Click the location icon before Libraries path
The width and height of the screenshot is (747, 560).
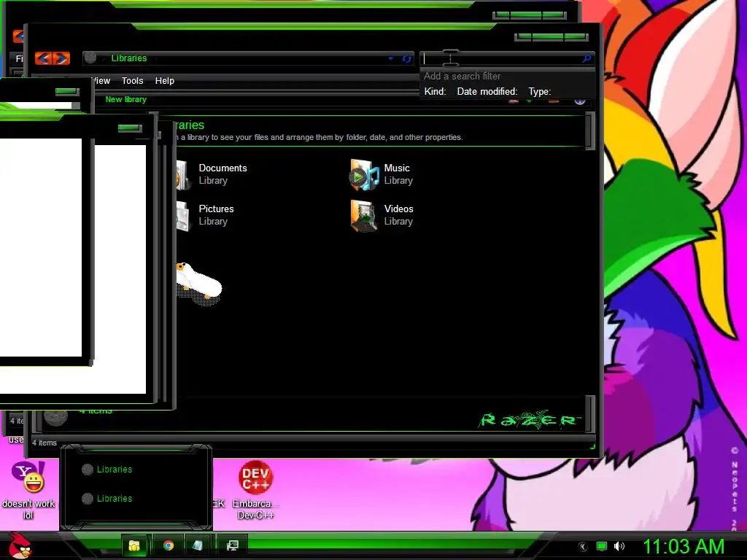click(90, 58)
